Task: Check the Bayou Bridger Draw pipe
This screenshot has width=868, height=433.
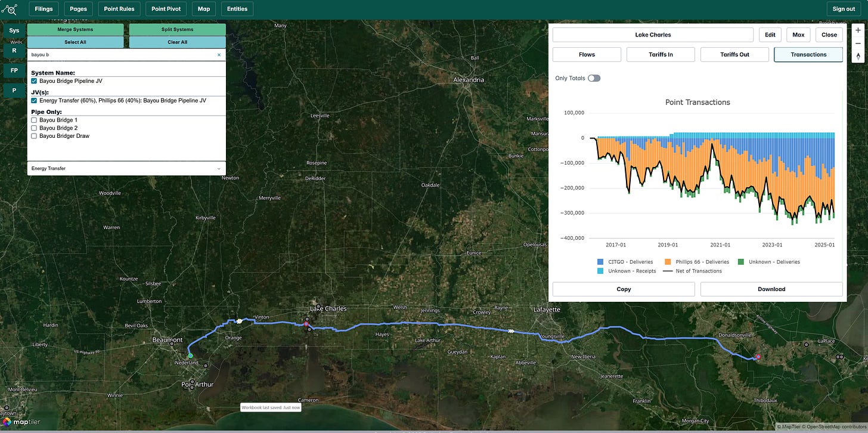Action: pyautogui.click(x=34, y=136)
